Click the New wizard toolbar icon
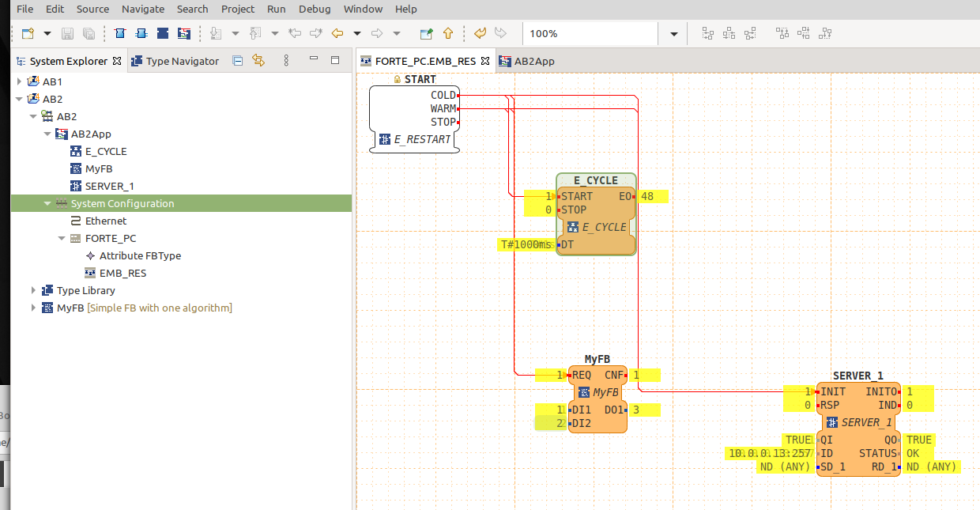Image resolution: width=980 pixels, height=510 pixels. [28, 33]
